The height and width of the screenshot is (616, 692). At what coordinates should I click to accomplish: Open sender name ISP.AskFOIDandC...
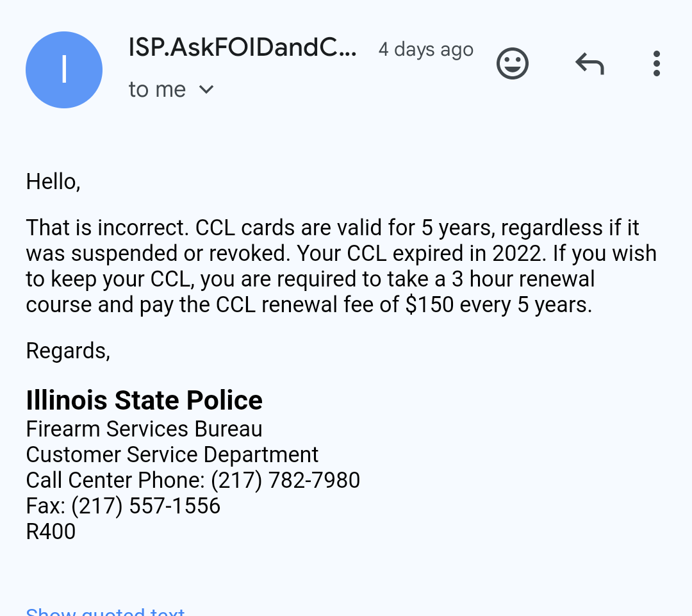click(242, 47)
